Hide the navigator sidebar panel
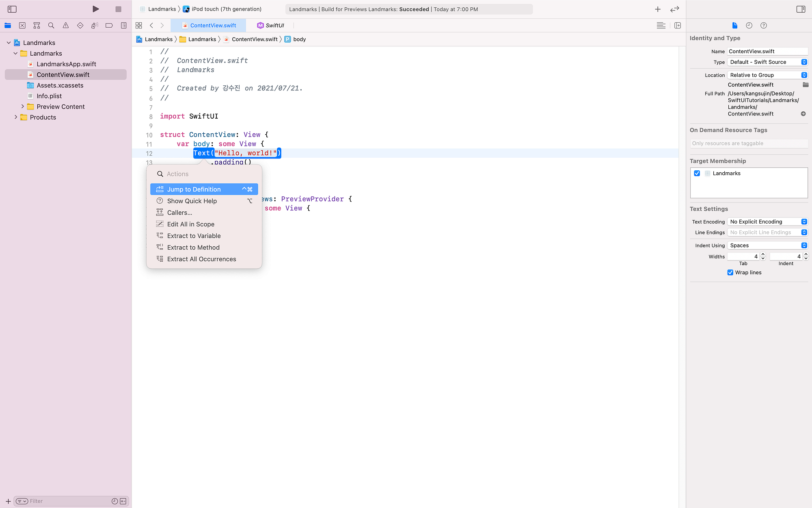 click(12, 9)
